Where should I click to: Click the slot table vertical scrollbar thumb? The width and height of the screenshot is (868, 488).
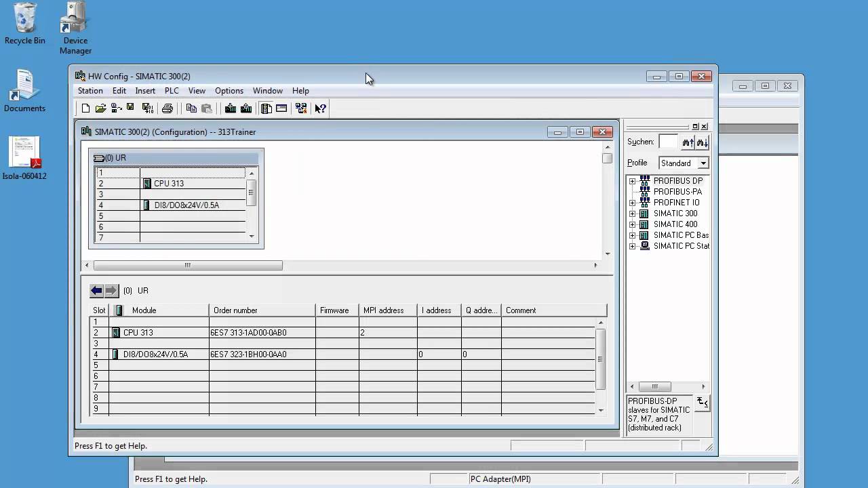click(x=600, y=359)
